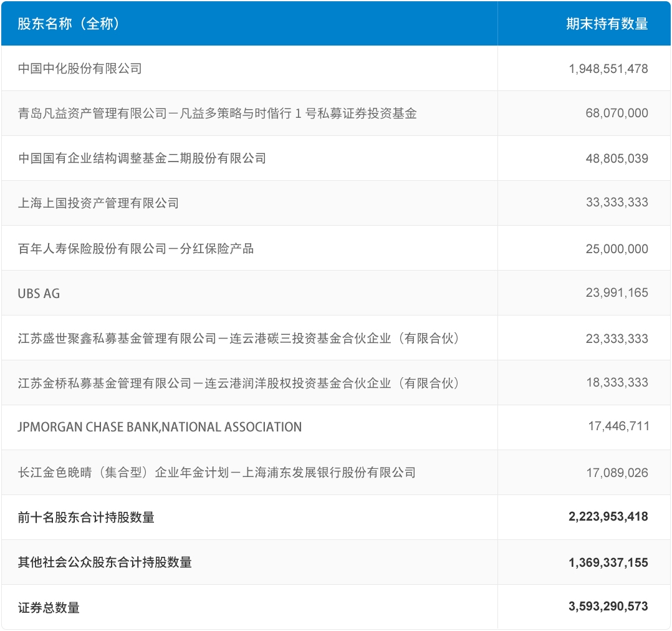
Task: Click the 证券总数量 total 3,593,290,573
Action: click(608, 607)
